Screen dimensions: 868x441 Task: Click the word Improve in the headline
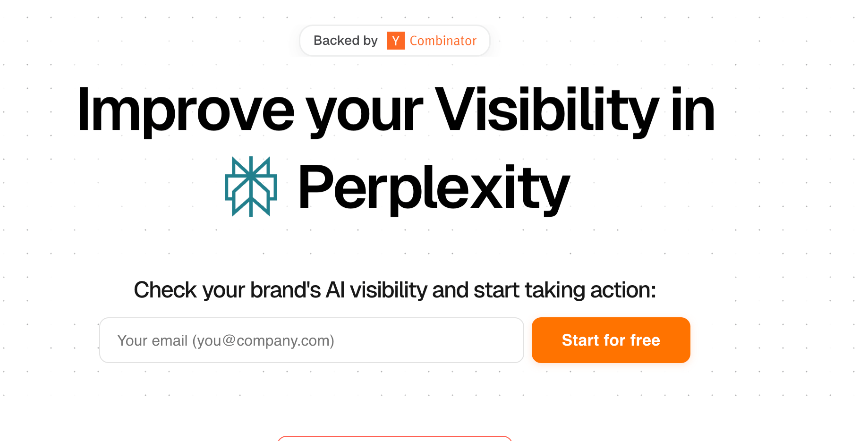coord(186,111)
